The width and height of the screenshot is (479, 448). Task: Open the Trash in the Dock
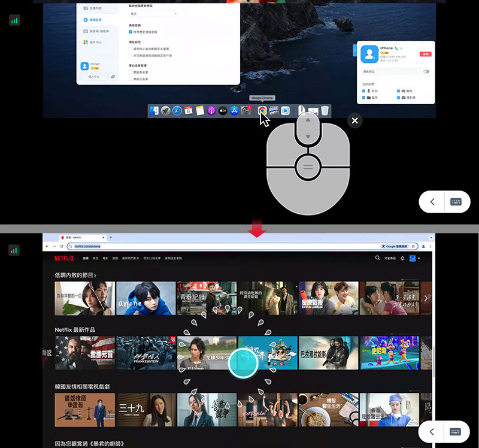coord(324,111)
